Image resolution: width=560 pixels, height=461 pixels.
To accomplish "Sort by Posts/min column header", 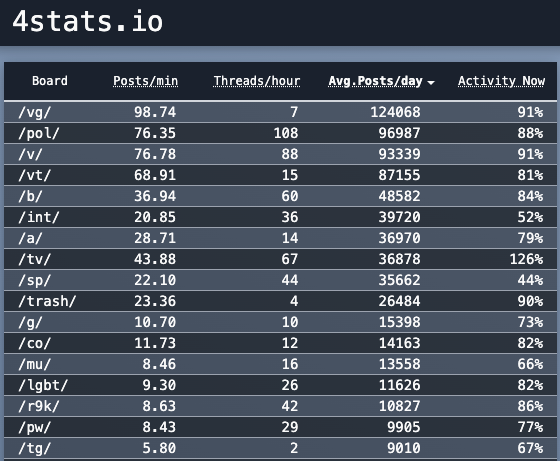I will coord(145,81).
